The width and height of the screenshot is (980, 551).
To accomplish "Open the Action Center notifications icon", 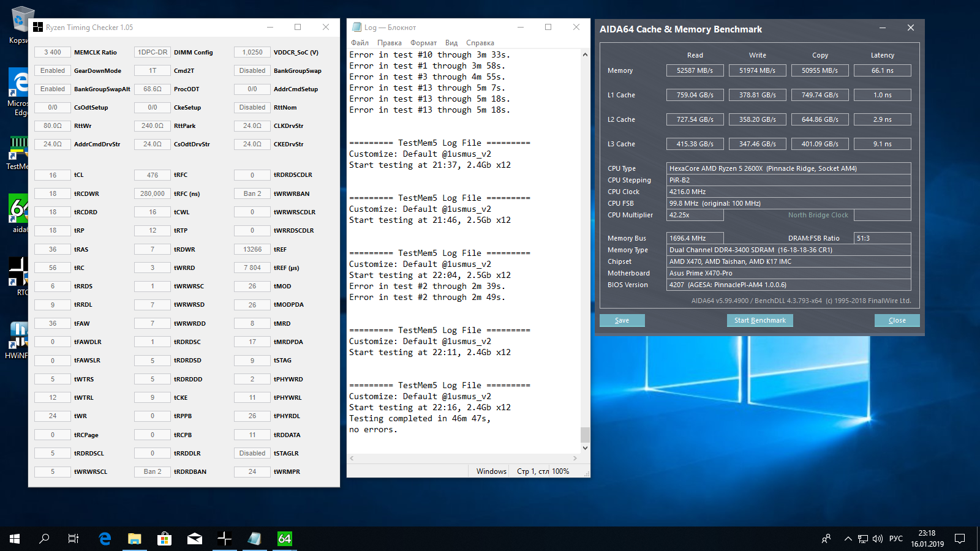I will (960, 539).
